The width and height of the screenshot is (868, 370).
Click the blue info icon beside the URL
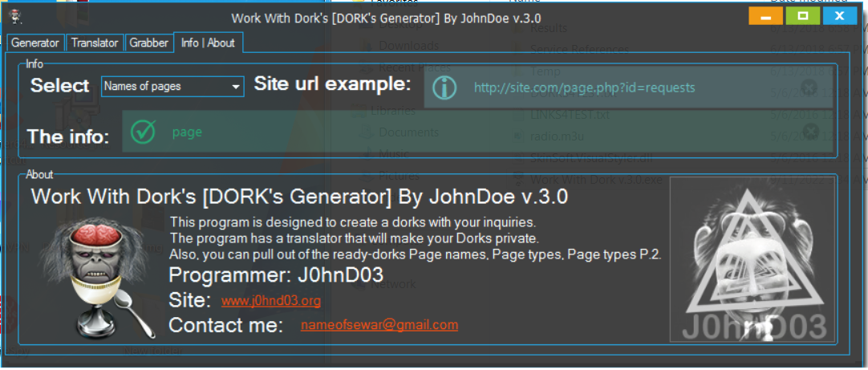coord(444,87)
